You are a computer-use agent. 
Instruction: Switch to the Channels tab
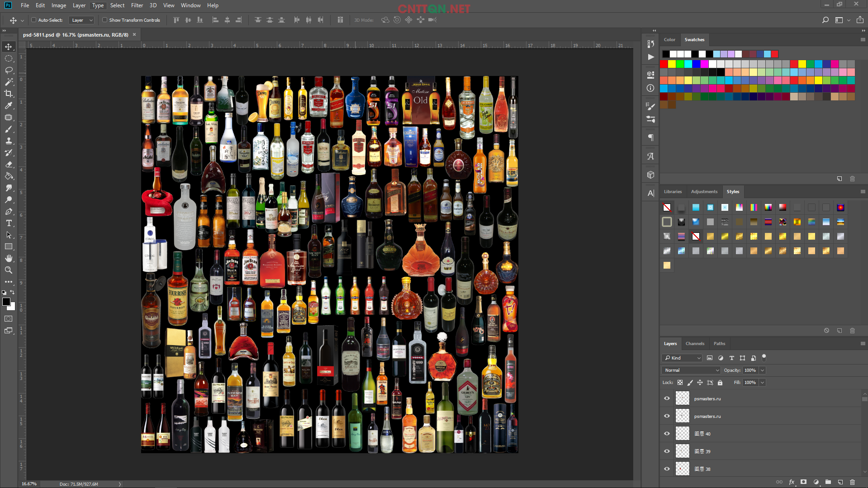(x=695, y=344)
